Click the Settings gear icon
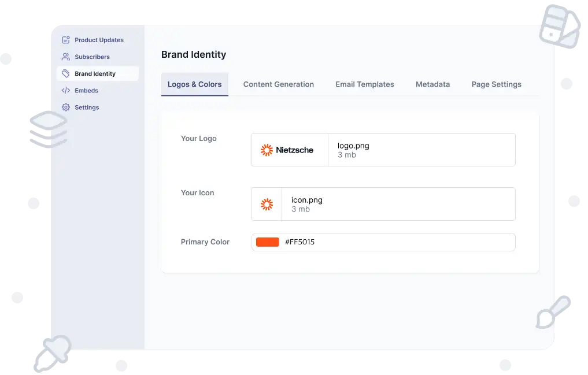Viewport: 588px width, 375px height. 65,107
